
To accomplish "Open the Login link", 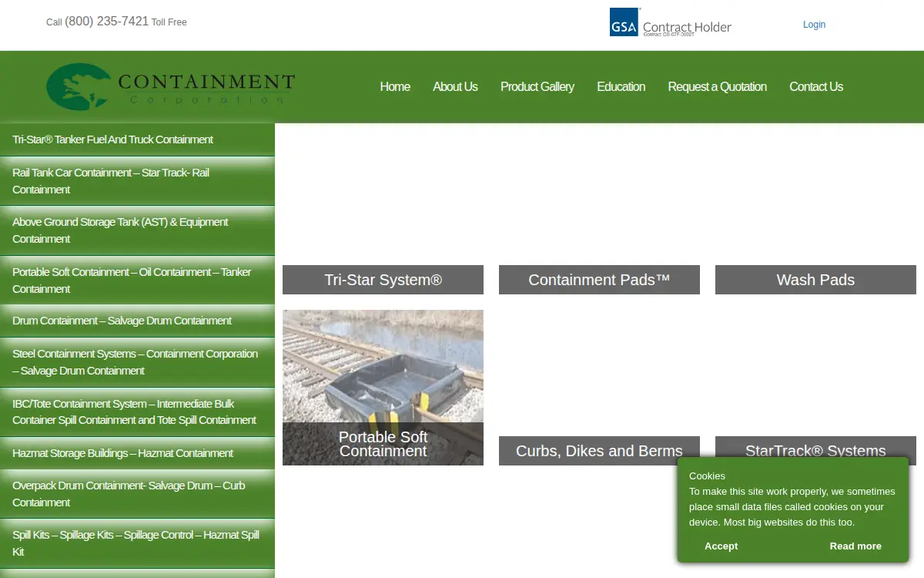I will pyautogui.click(x=814, y=25).
